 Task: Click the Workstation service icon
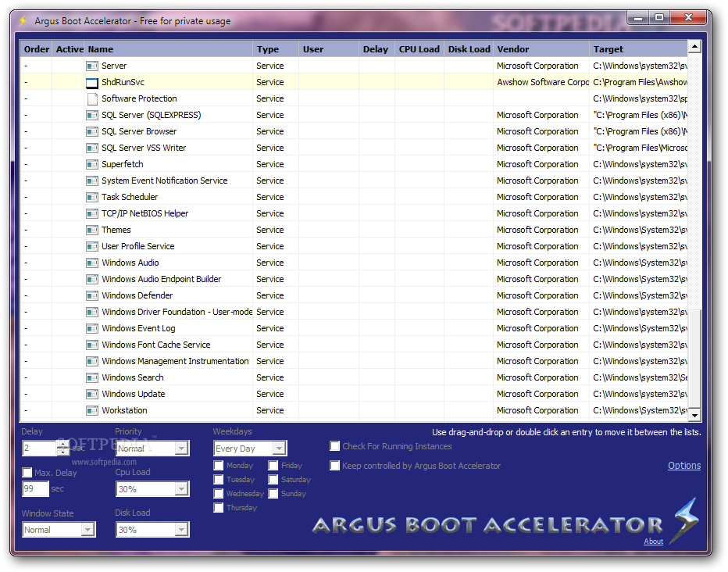92,411
